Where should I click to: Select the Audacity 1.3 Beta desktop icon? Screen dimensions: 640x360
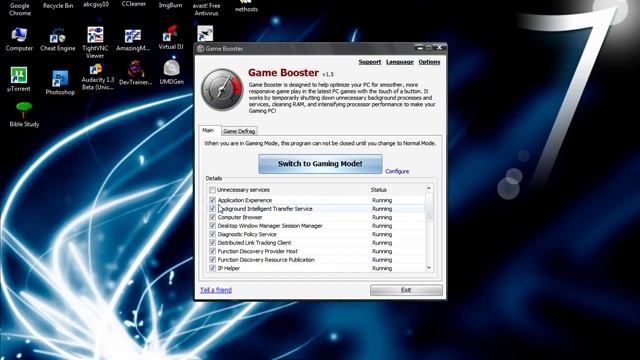pos(98,77)
